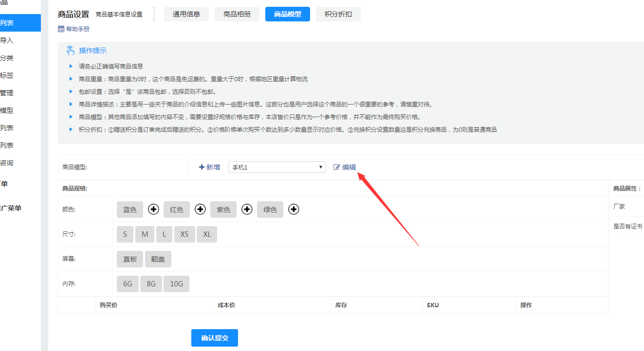This screenshot has width=644, height=351.
Task: Click the 确认提交 submit button
Action: point(214,337)
